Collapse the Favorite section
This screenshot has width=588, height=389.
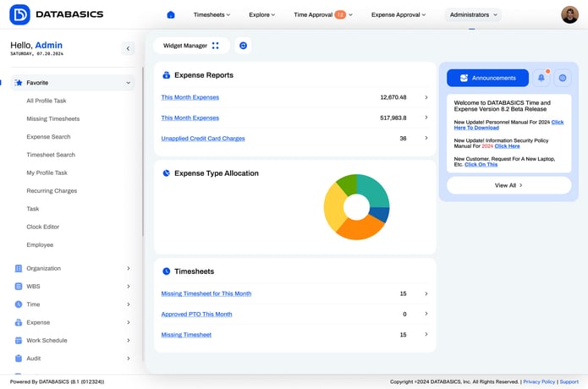[x=128, y=83]
